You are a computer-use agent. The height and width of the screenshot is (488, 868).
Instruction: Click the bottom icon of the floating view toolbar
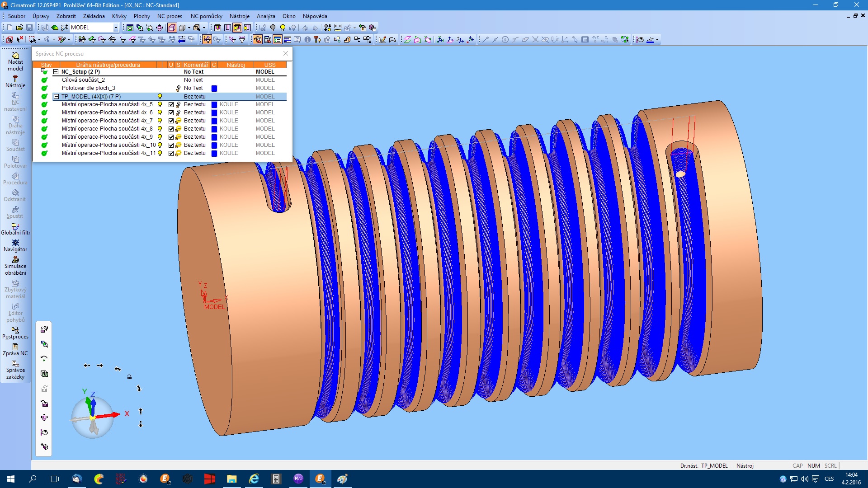[x=44, y=446]
